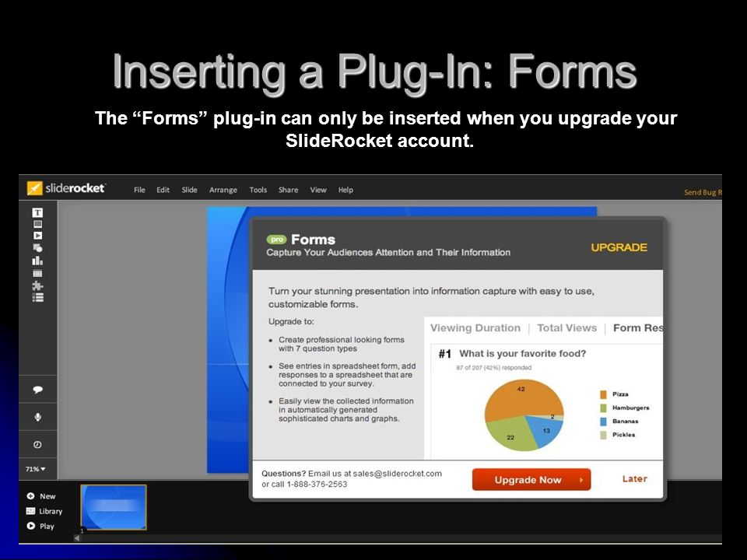Viewport: 747px width, 560px height.
Task: Click the New label in slide tray
Action: 47,495
